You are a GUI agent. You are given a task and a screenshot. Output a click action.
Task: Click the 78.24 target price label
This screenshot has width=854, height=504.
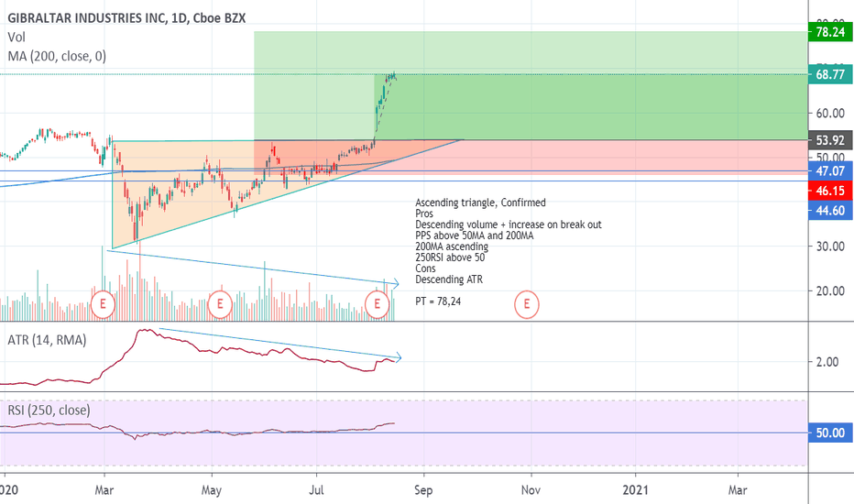830,32
